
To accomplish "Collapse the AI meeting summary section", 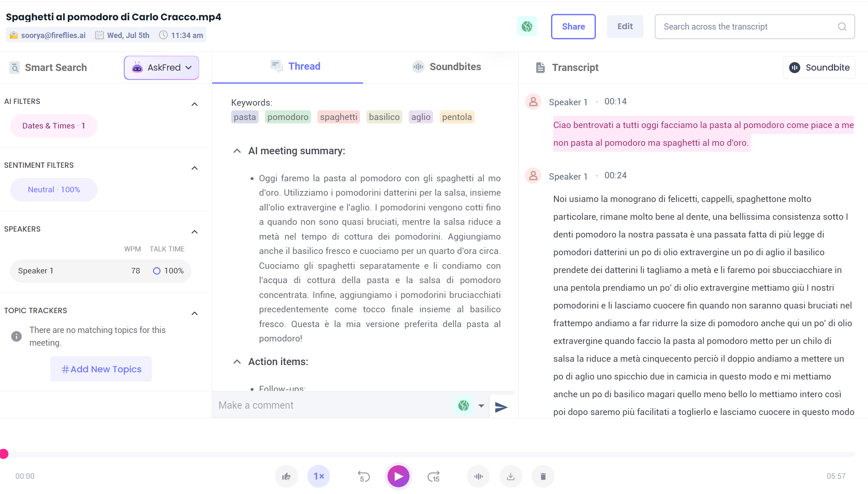I will pyautogui.click(x=237, y=151).
